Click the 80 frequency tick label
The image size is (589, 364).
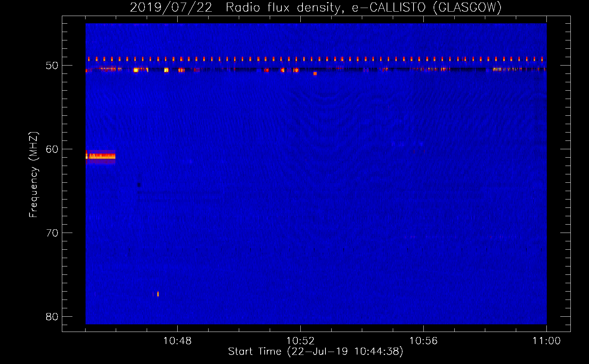pos(52,317)
